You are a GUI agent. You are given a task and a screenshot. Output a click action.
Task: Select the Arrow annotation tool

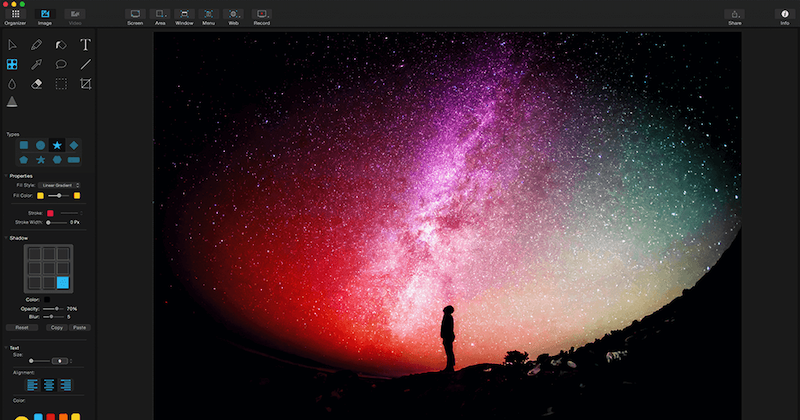click(x=36, y=64)
